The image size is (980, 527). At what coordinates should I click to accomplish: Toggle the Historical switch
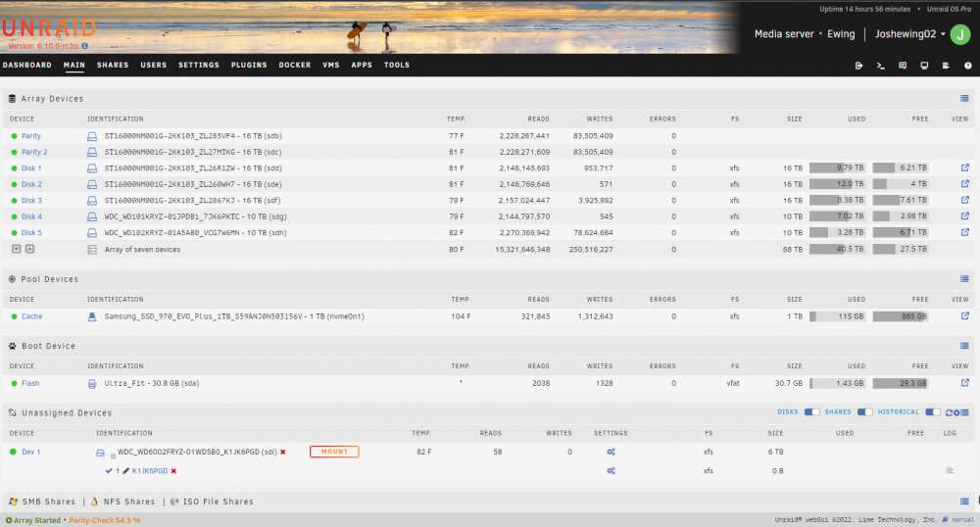tap(933, 412)
